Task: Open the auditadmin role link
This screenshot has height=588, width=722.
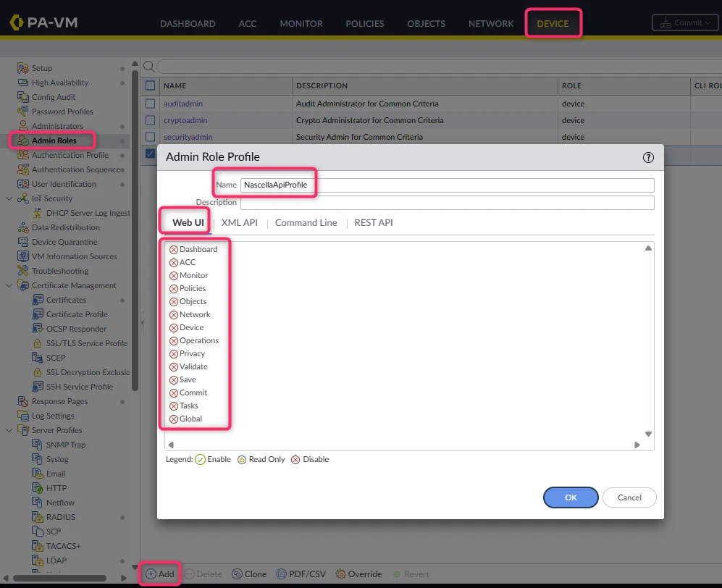Action: tap(182, 104)
